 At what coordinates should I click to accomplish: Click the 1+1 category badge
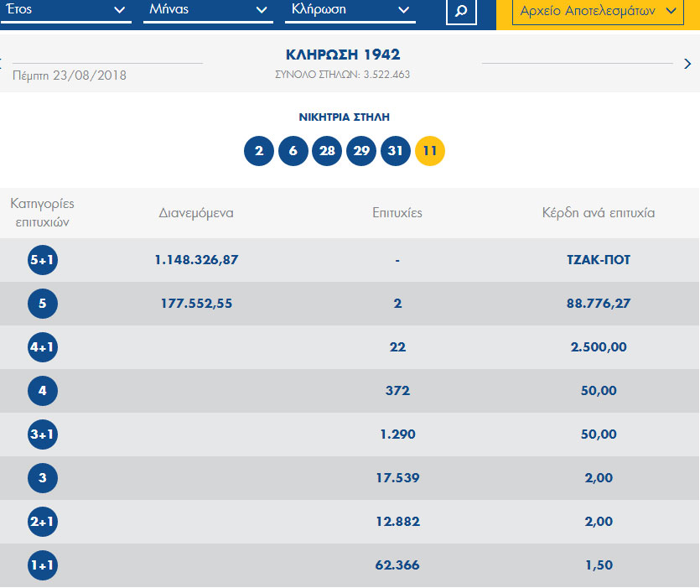[x=43, y=565]
